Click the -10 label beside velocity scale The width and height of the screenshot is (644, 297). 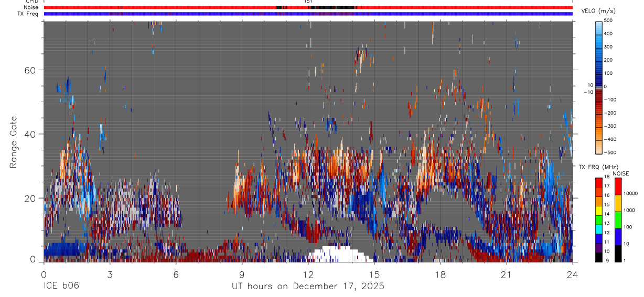pos(587,92)
